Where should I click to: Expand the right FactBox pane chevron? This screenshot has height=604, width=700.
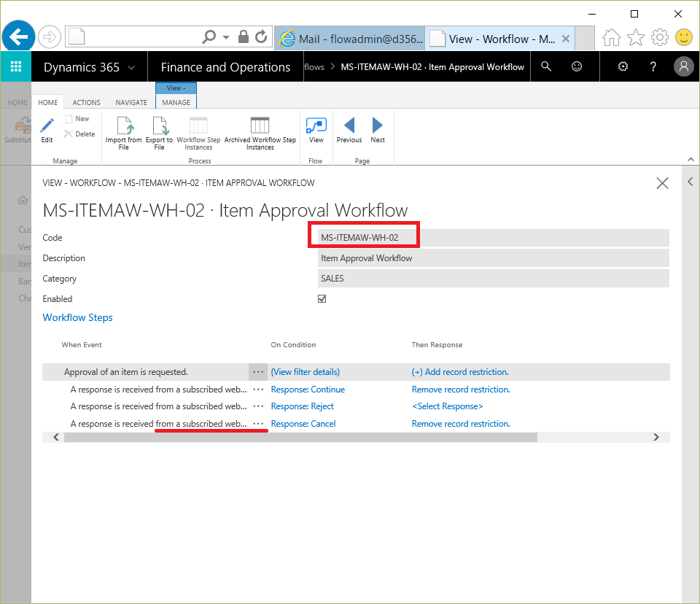pos(691,182)
